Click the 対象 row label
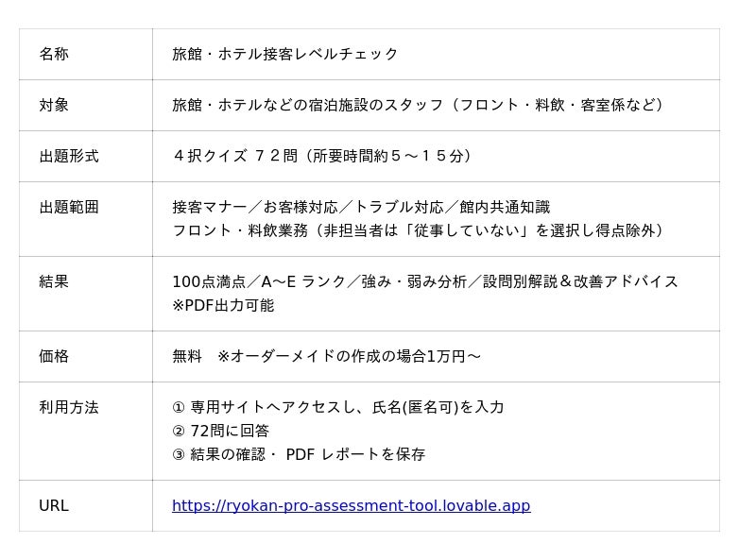This screenshot has width=756, height=560. 54,106
